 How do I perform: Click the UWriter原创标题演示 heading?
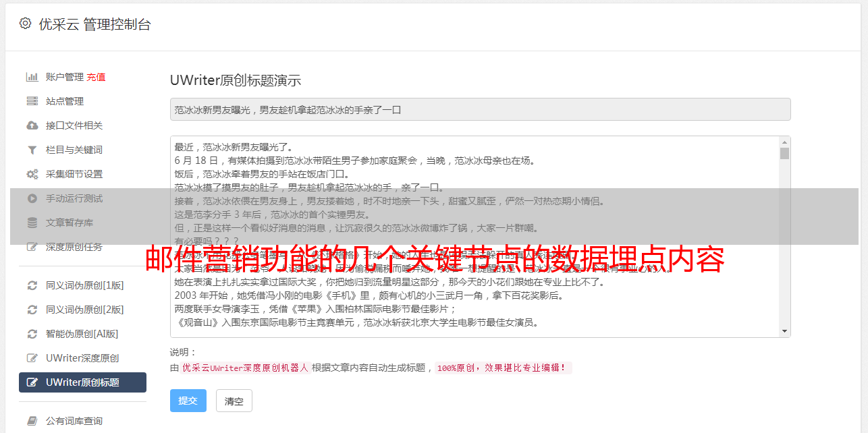(x=236, y=80)
